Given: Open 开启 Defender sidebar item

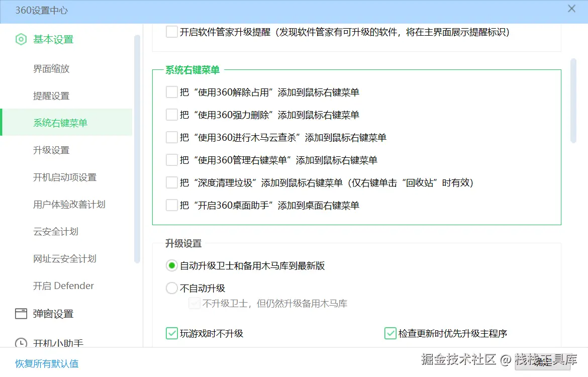Looking at the screenshot, I should point(63,286).
